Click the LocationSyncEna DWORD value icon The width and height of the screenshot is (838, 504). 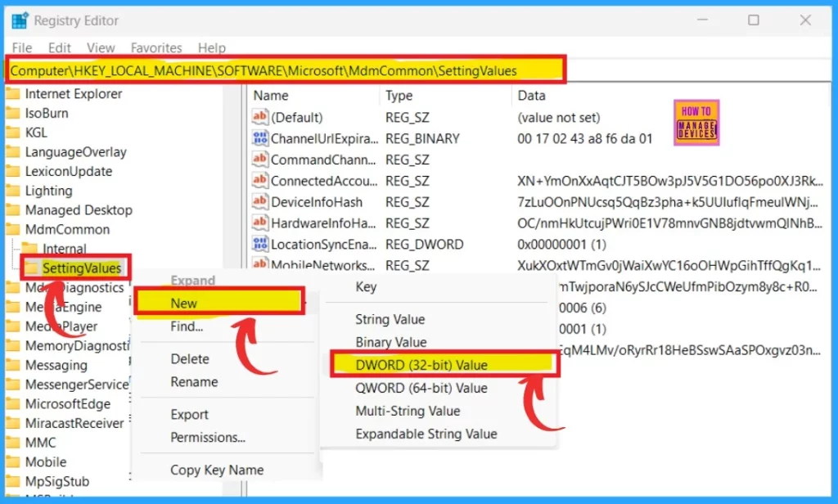click(x=259, y=244)
